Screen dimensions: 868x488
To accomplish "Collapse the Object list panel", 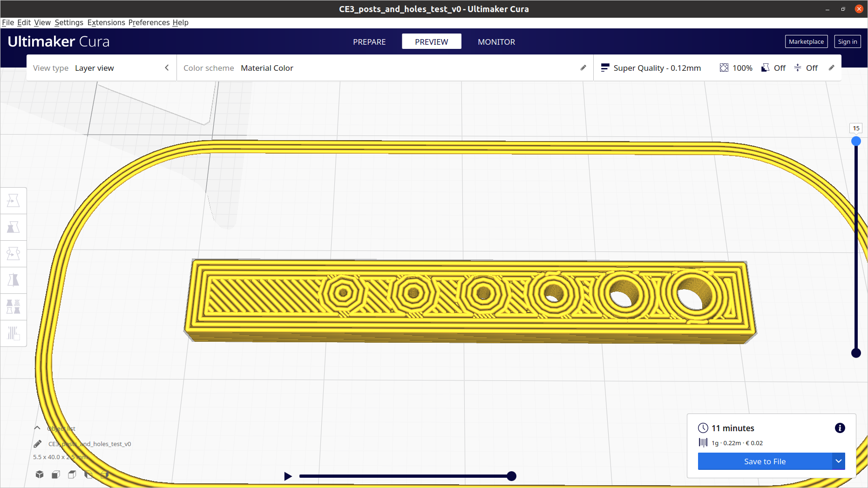I will tap(37, 428).
